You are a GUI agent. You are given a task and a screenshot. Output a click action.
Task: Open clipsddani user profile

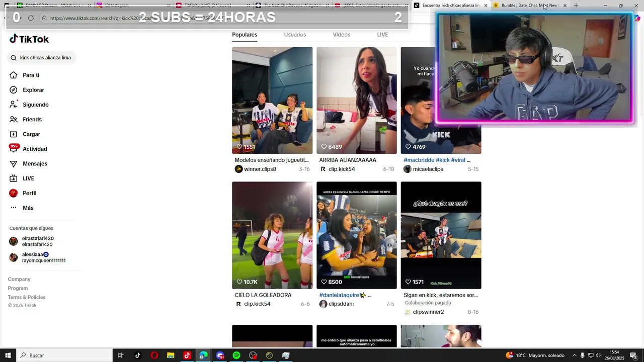tap(341, 304)
